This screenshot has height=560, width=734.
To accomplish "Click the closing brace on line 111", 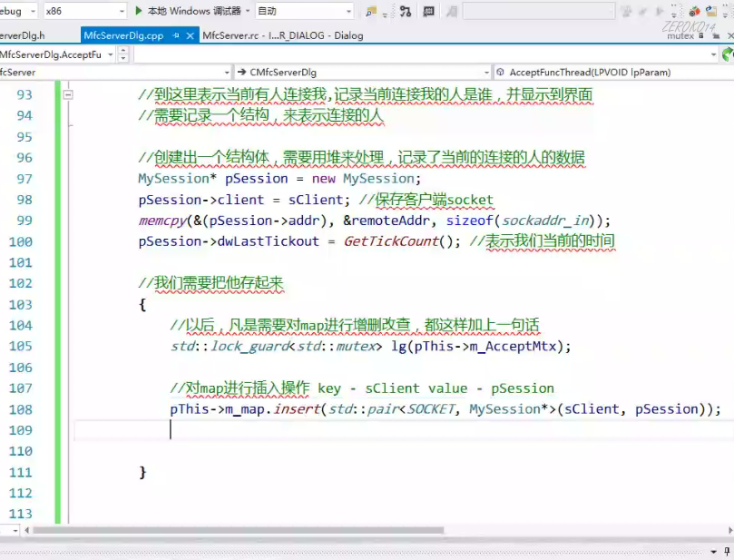I will (x=142, y=473).
